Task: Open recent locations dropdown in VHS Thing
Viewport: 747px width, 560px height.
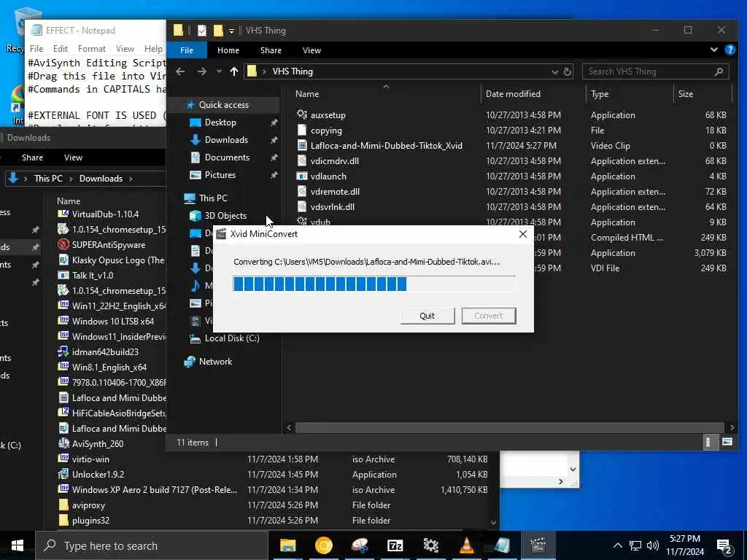Action: coord(219,71)
